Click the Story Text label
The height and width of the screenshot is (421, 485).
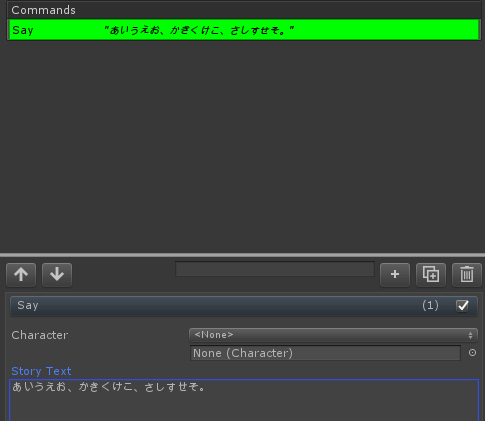(x=41, y=371)
